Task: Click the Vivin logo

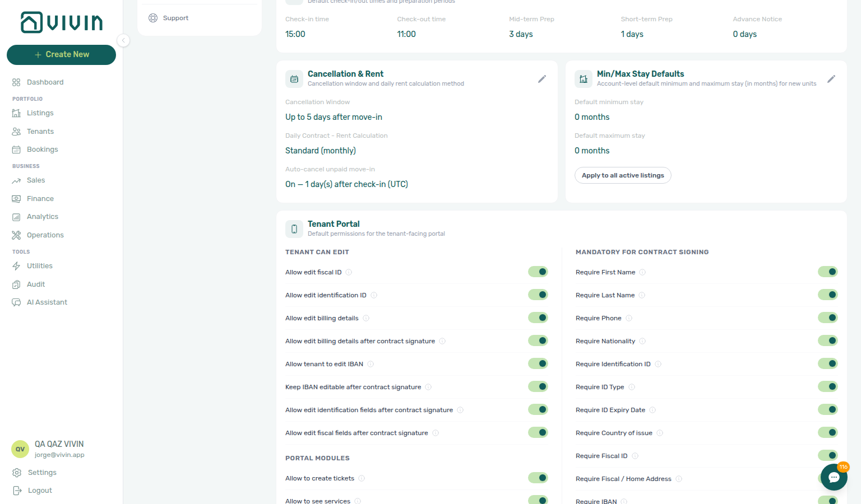Action: (62, 22)
